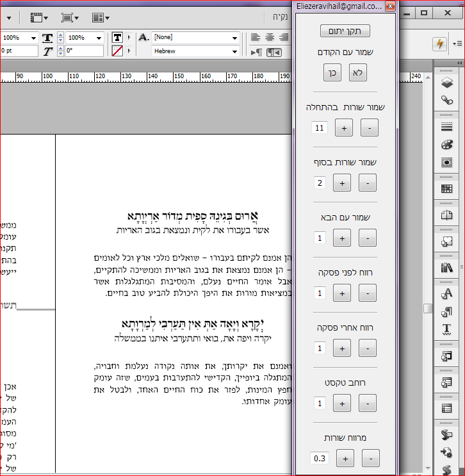Step the skew angle spinner arrows

pyautogui.click(x=60, y=51)
